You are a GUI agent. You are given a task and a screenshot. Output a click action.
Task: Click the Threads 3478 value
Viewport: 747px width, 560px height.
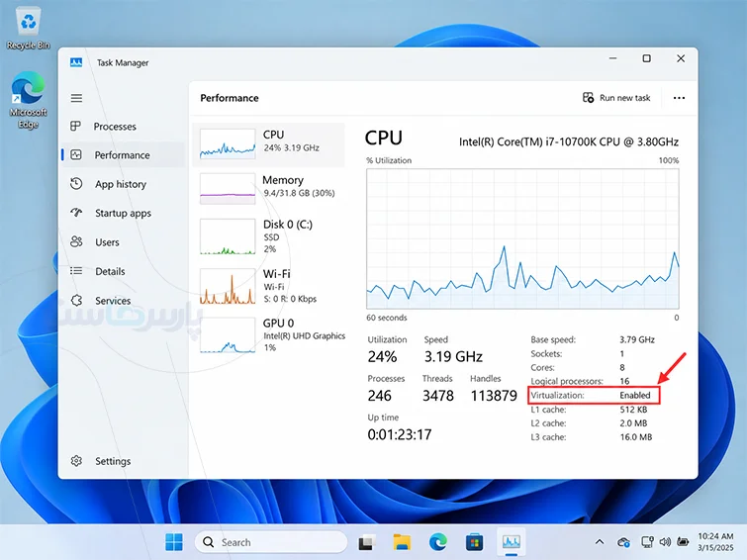pos(438,396)
